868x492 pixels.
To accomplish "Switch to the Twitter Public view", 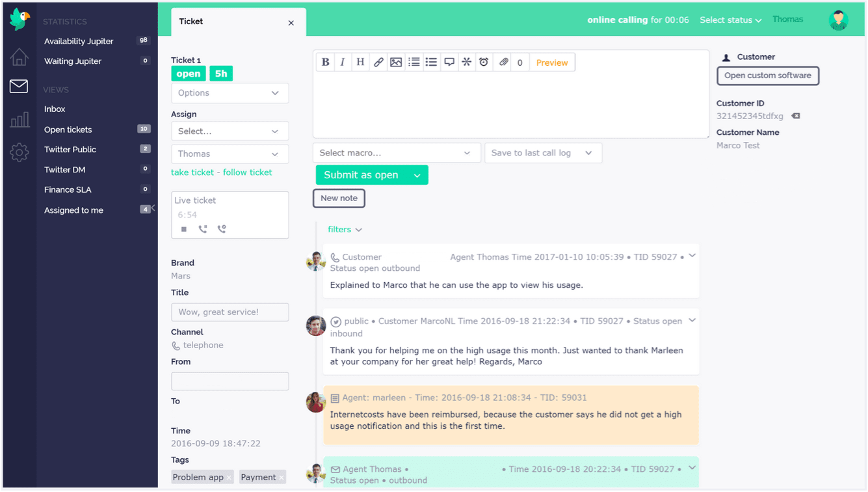I will click(x=70, y=149).
